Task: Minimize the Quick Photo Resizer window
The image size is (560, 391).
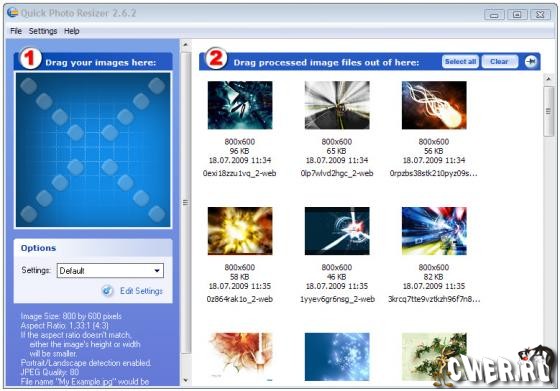Action: click(x=494, y=15)
